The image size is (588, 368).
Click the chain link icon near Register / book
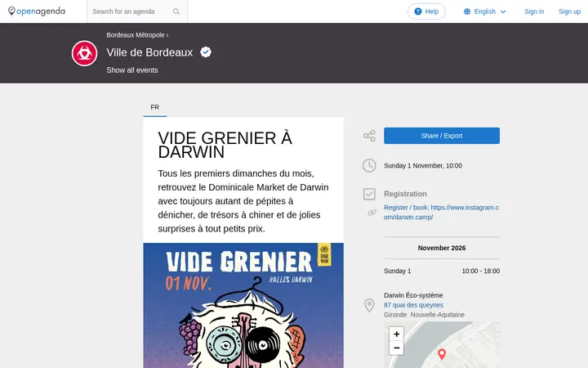click(372, 213)
